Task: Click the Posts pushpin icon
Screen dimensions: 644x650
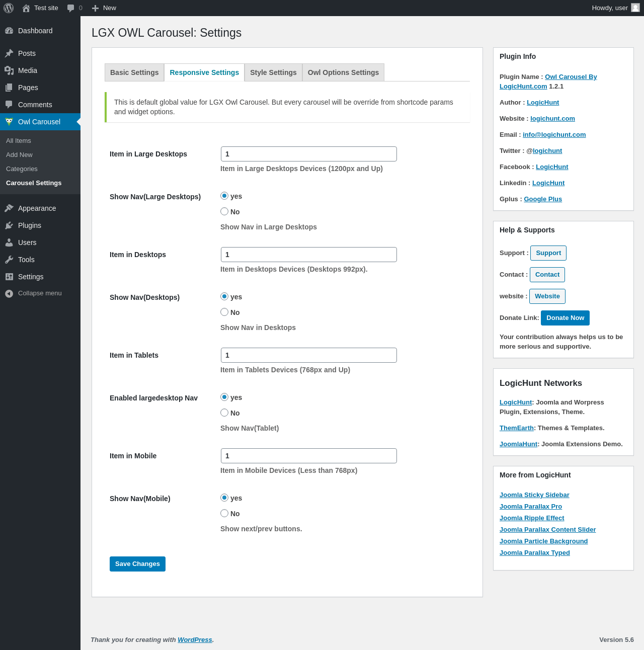Action: click(9, 53)
